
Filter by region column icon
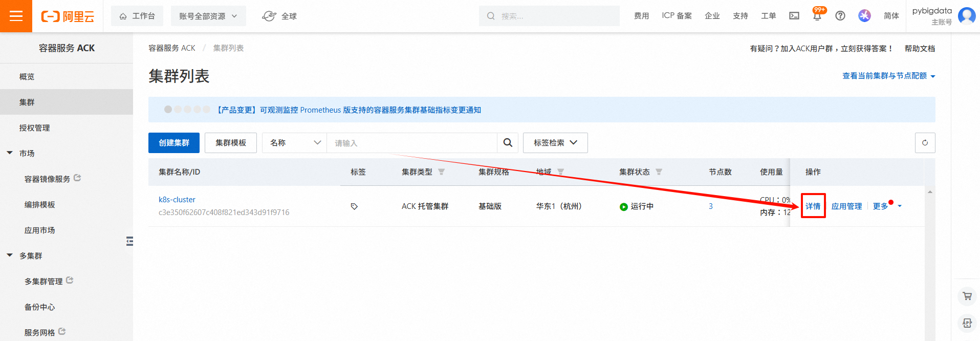click(x=560, y=172)
